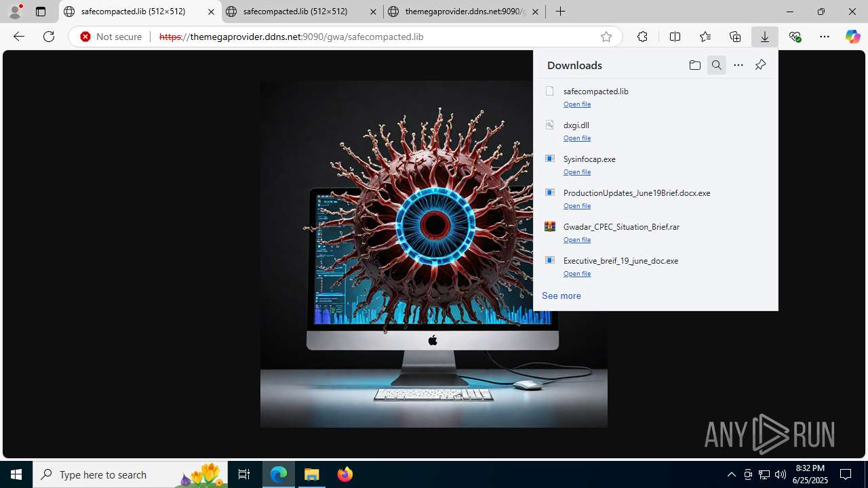Image resolution: width=868 pixels, height=488 pixels.
Task: Click the address bar URL
Action: pos(291,37)
